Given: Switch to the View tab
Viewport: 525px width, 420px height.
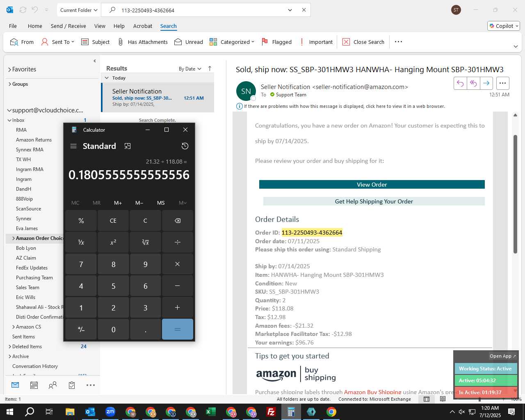Looking at the screenshot, I should (x=100, y=26).
